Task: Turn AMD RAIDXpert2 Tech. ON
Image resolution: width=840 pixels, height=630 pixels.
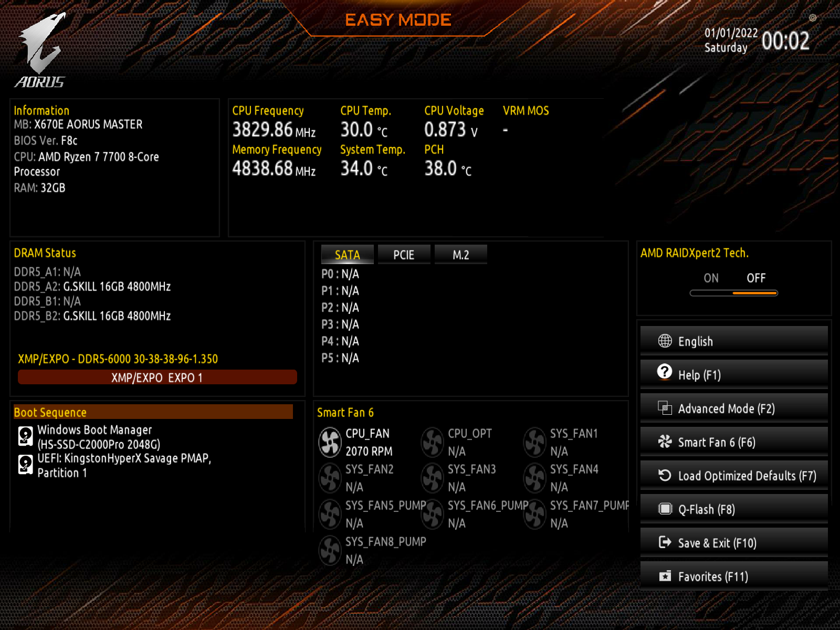Action: [x=711, y=278]
